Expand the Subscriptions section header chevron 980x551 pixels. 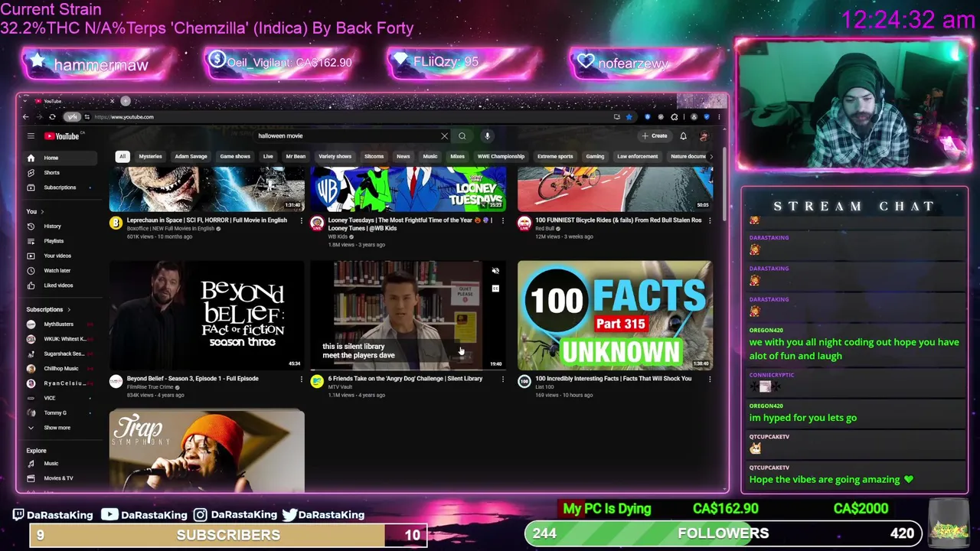tap(68, 310)
